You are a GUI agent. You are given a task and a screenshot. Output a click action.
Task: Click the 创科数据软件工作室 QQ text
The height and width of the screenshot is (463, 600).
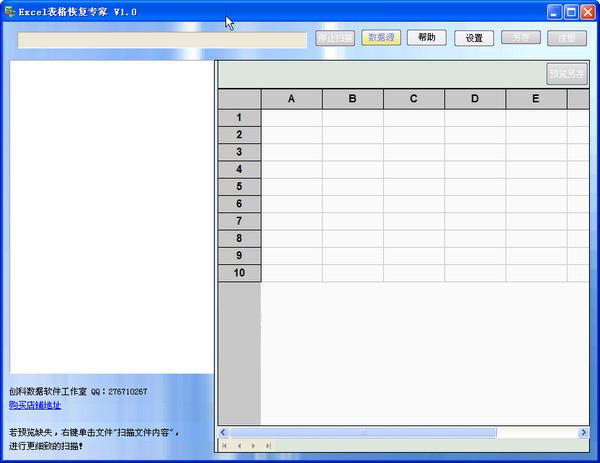[x=78, y=391]
